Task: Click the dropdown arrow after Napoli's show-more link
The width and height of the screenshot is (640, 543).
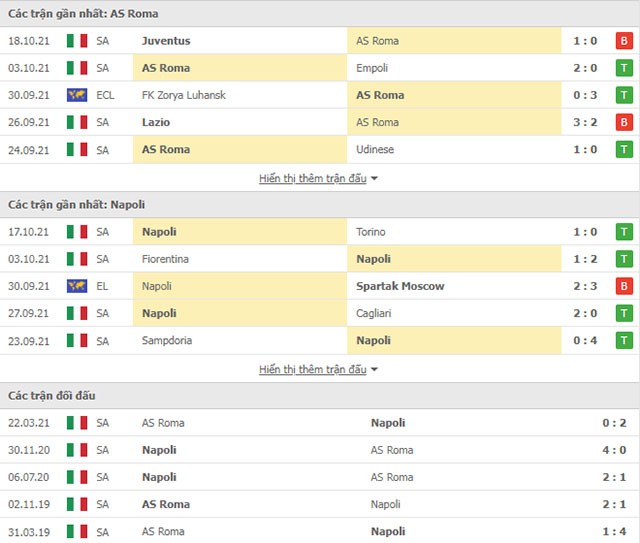Action: [x=374, y=370]
